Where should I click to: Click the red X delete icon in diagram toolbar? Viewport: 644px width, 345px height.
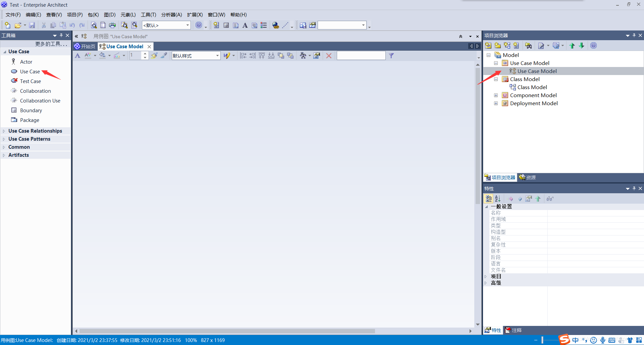click(x=329, y=56)
